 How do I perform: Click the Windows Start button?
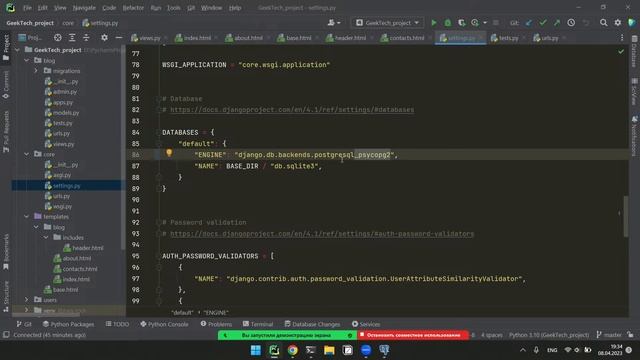coord(256,350)
